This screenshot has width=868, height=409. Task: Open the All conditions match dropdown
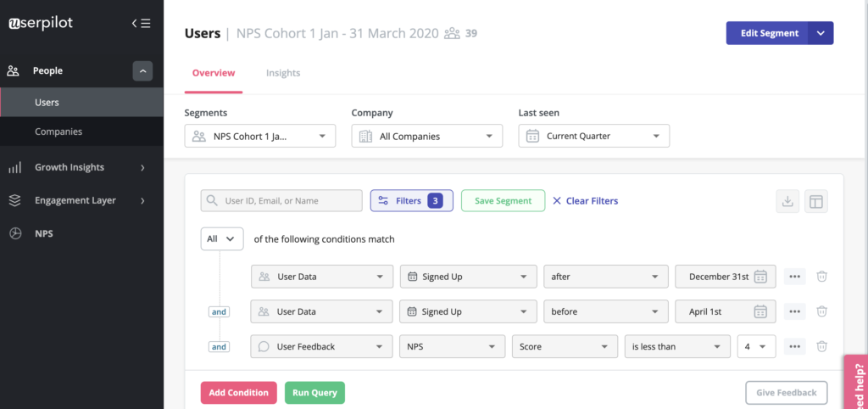222,239
